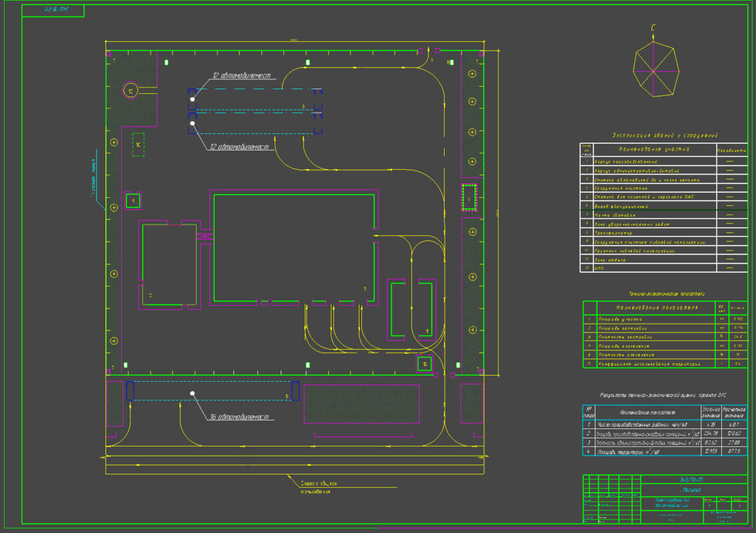756x533 pixels.
Task: Select the value 234.78 in the results table
Action: click(x=711, y=434)
